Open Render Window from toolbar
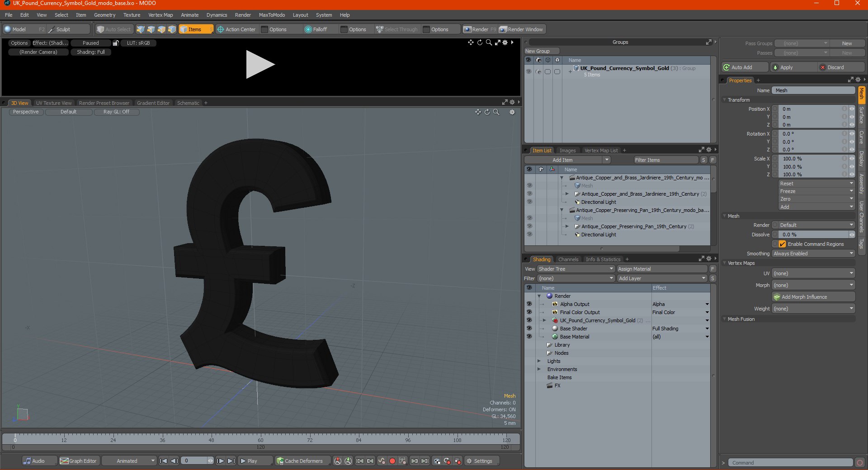 coord(521,29)
